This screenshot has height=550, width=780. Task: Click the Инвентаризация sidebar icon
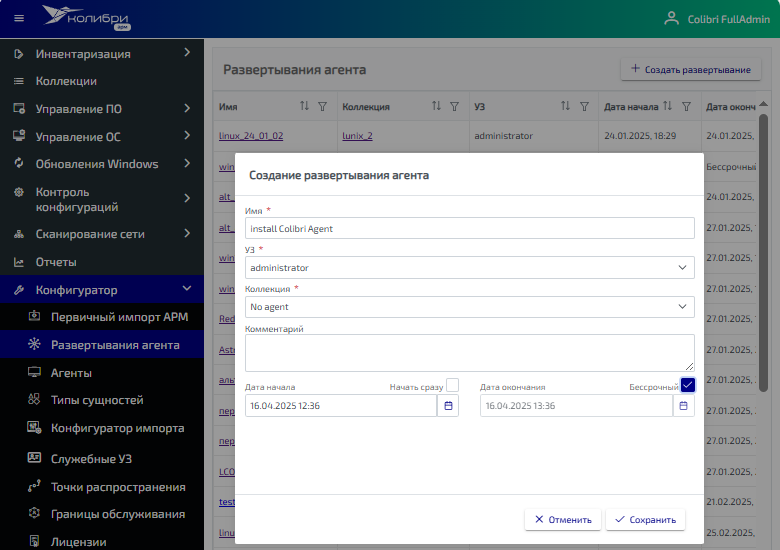(18, 54)
